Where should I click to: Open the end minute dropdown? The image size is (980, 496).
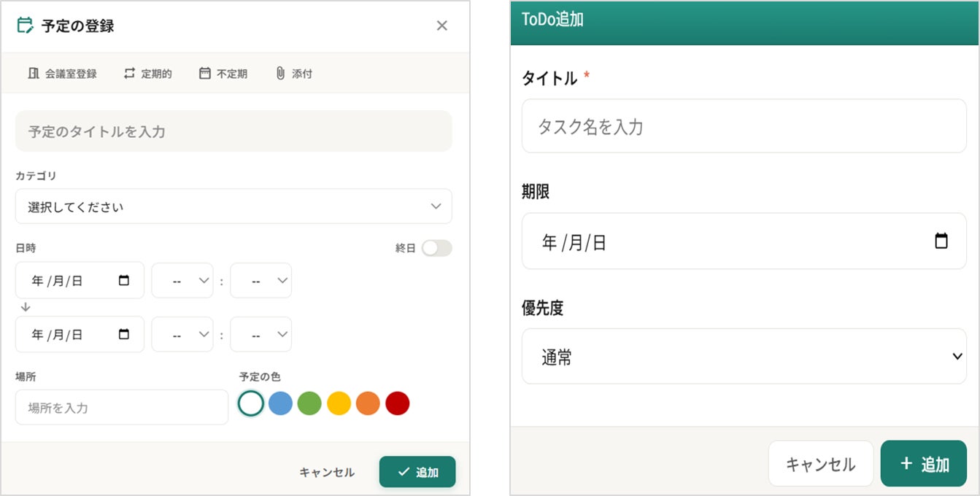click(261, 335)
